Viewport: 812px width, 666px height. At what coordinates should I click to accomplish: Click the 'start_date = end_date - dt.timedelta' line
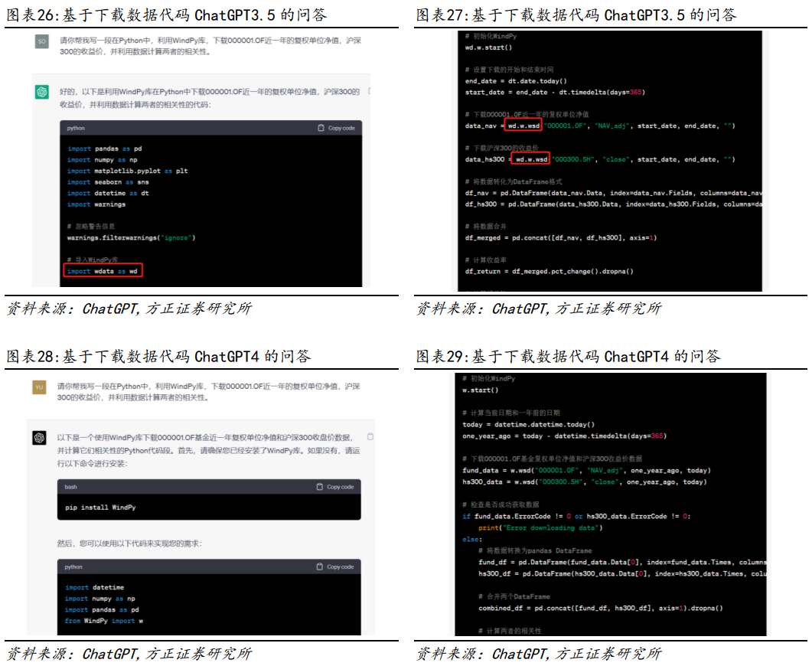[555, 92]
